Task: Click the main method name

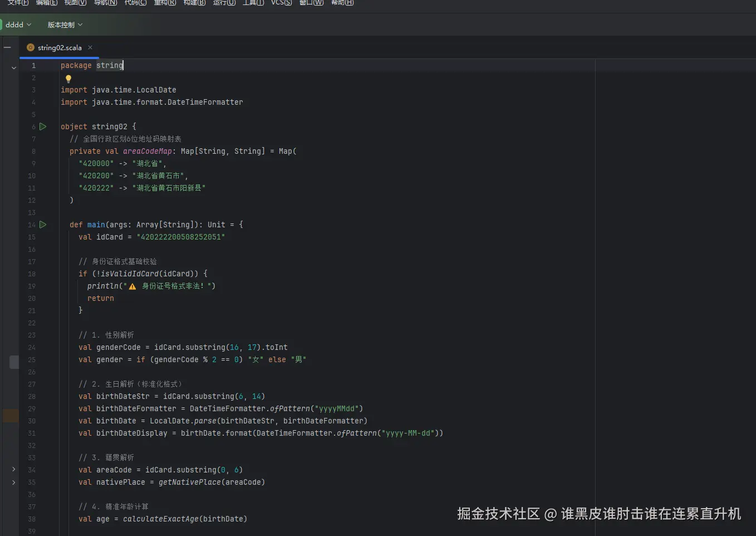Action: point(96,225)
